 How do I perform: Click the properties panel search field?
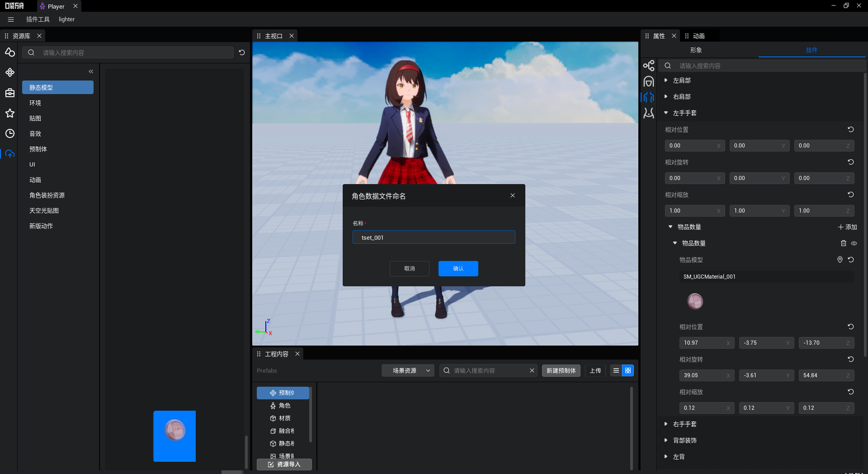tap(762, 66)
